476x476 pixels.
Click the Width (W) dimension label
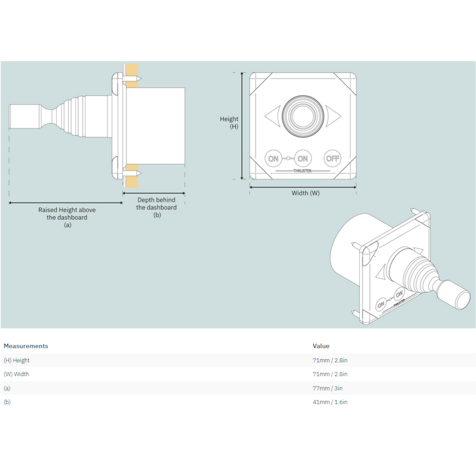[x=306, y=193]
